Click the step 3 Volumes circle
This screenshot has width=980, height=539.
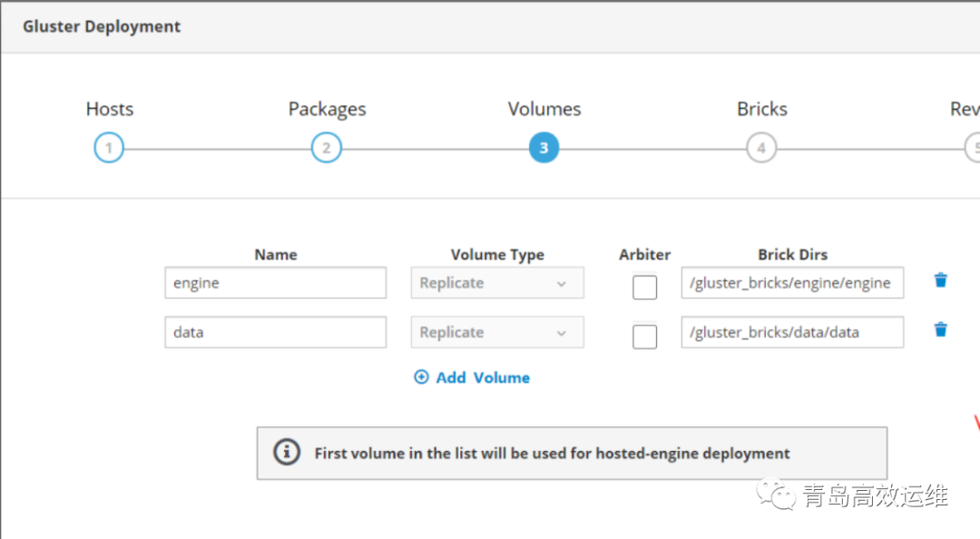pyautogui.click(x=544, y=148)
